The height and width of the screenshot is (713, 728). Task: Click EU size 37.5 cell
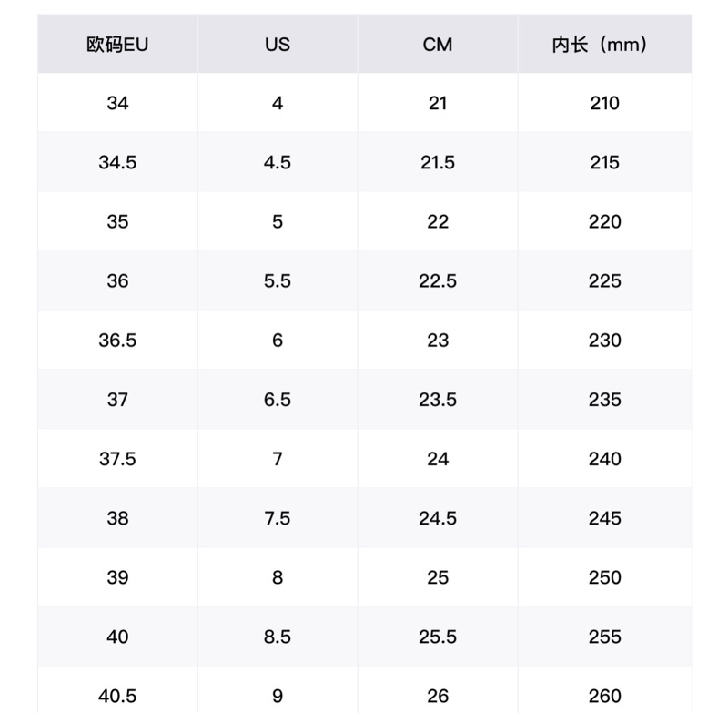click(x=117, y=458)
